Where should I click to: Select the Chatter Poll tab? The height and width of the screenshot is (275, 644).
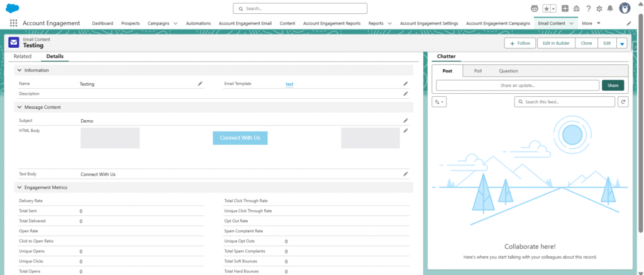click(x=478, y=70)
